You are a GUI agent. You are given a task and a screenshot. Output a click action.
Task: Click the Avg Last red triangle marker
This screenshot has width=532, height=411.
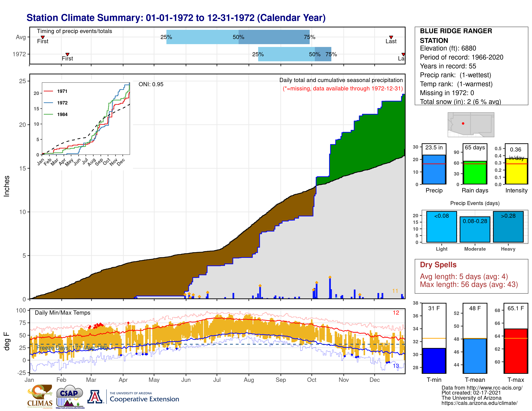[391, 37]
